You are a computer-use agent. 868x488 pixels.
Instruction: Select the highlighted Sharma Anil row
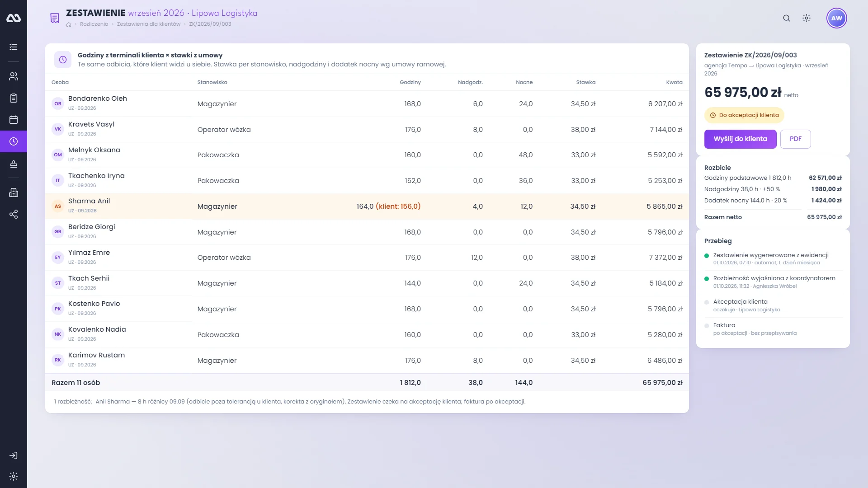tap(367, 206)
